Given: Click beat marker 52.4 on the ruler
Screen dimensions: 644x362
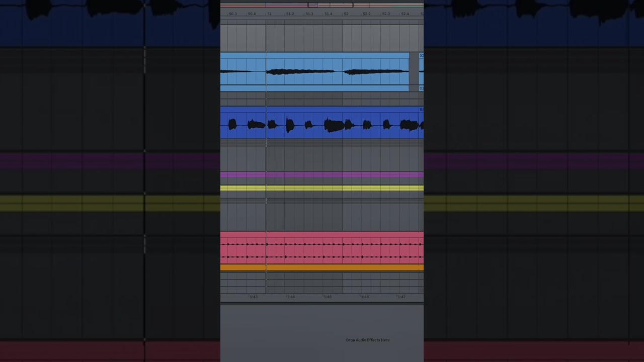Looking at the screenshot, I should click(405, 14).
